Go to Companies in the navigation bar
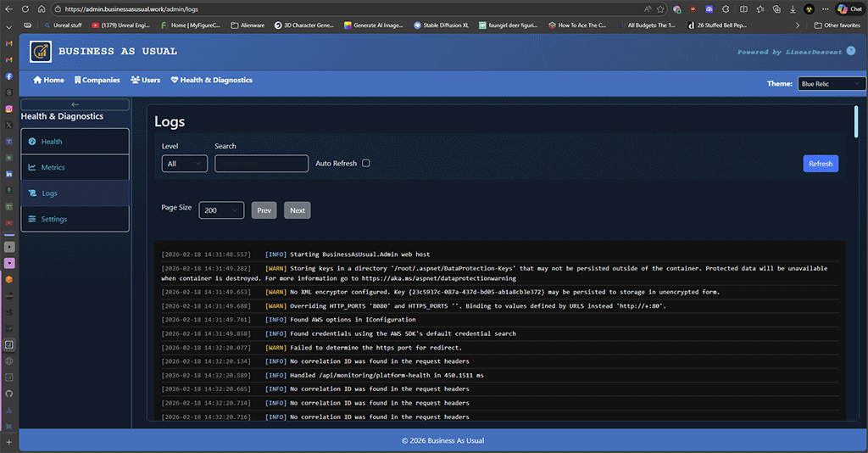The image size is (868, 453). [97, 80]
